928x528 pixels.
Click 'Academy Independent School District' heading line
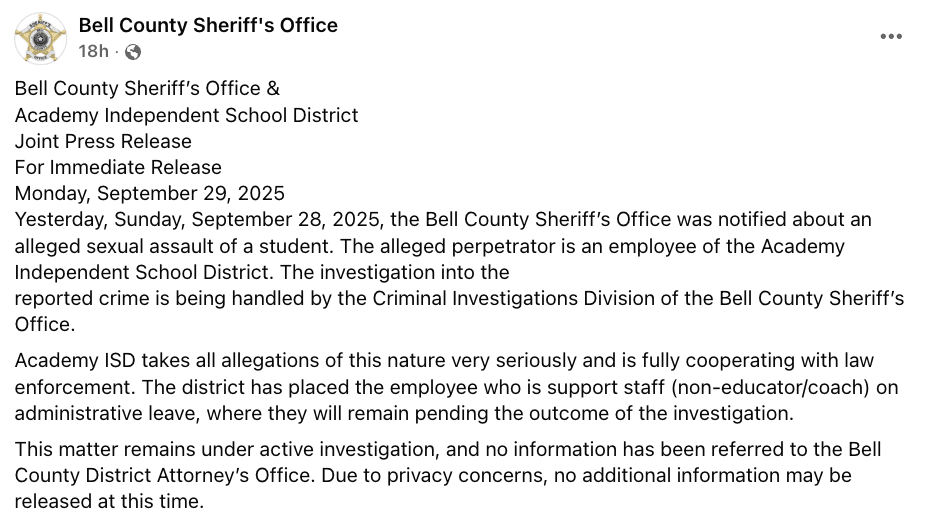click(x=186, y=115)
